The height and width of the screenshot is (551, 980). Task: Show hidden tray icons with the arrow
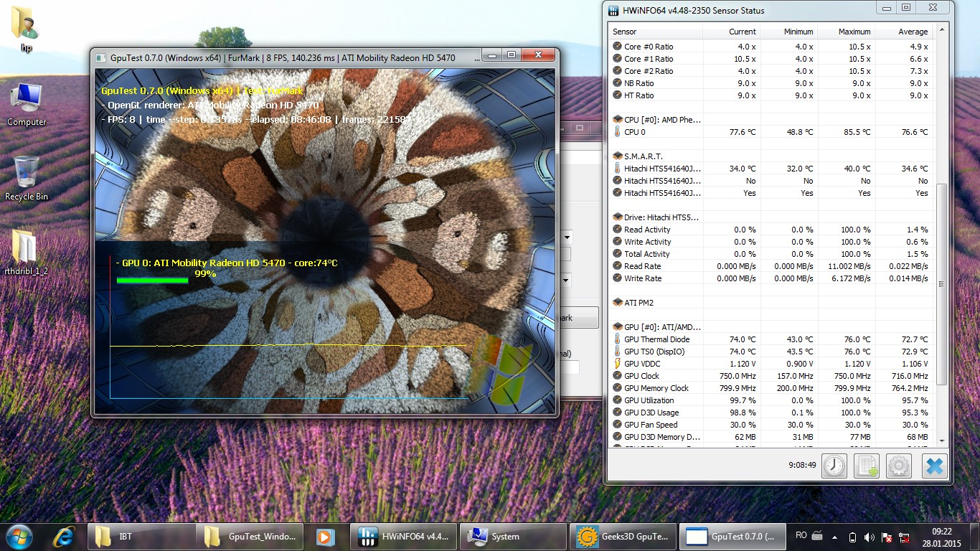pos(834,537)
